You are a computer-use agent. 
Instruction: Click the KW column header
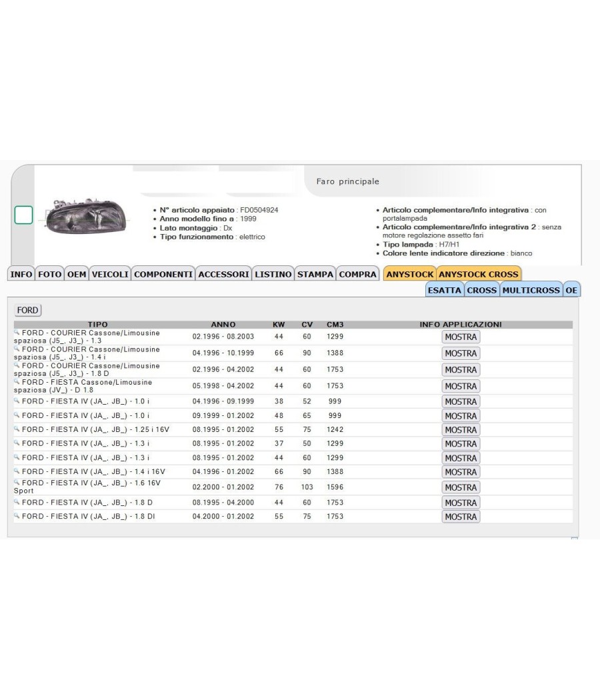point(279,325)
